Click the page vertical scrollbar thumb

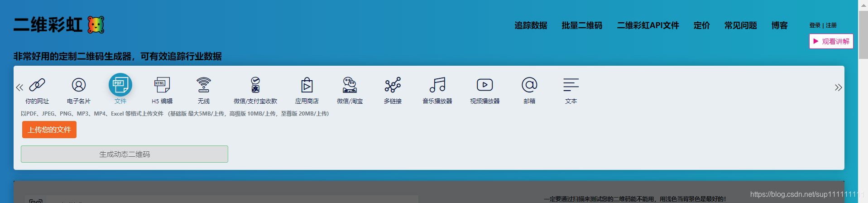click(x=863, y=35)
